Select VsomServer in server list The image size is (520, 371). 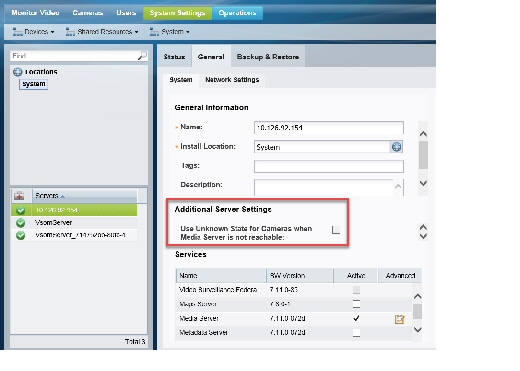(x=74, y=223)
